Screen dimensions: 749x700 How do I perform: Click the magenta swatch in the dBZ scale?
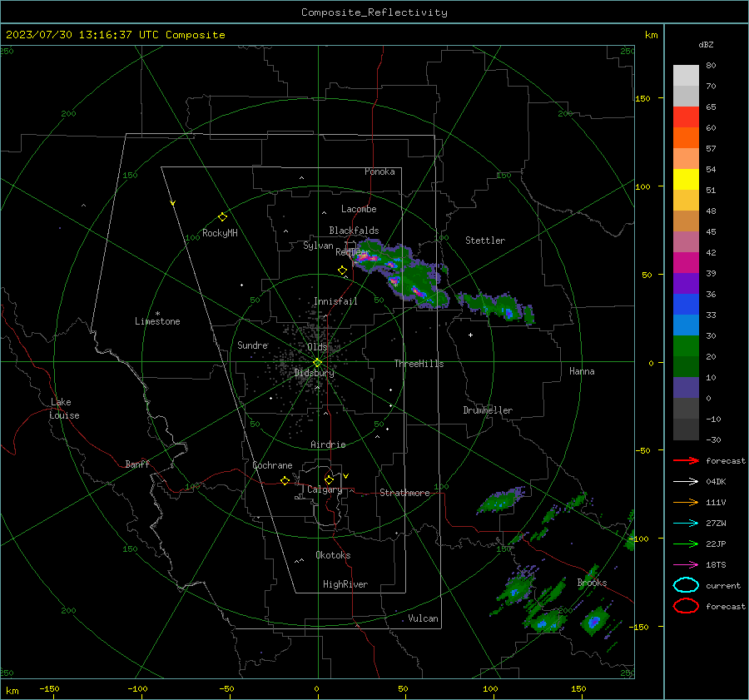coord(686,263)
